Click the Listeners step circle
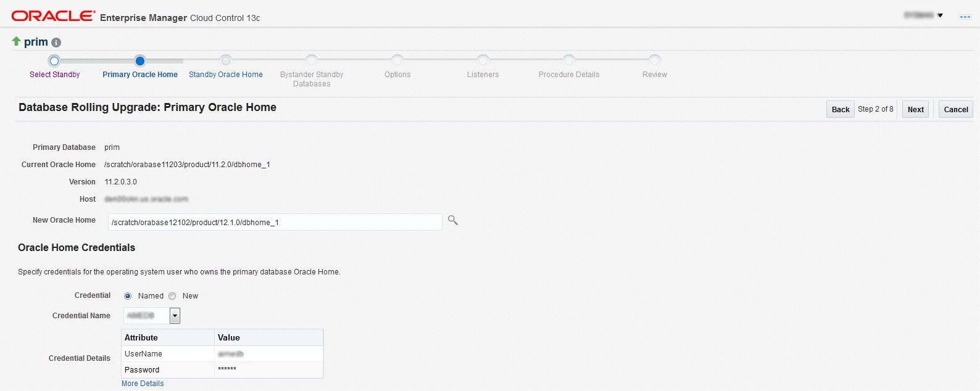Image resolution: width=980 pixels, height=391 pixels. (483, 60)
